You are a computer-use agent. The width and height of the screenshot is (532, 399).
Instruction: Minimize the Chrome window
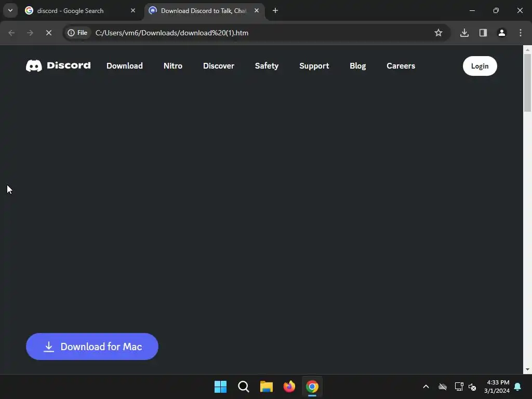click(472, 10)
